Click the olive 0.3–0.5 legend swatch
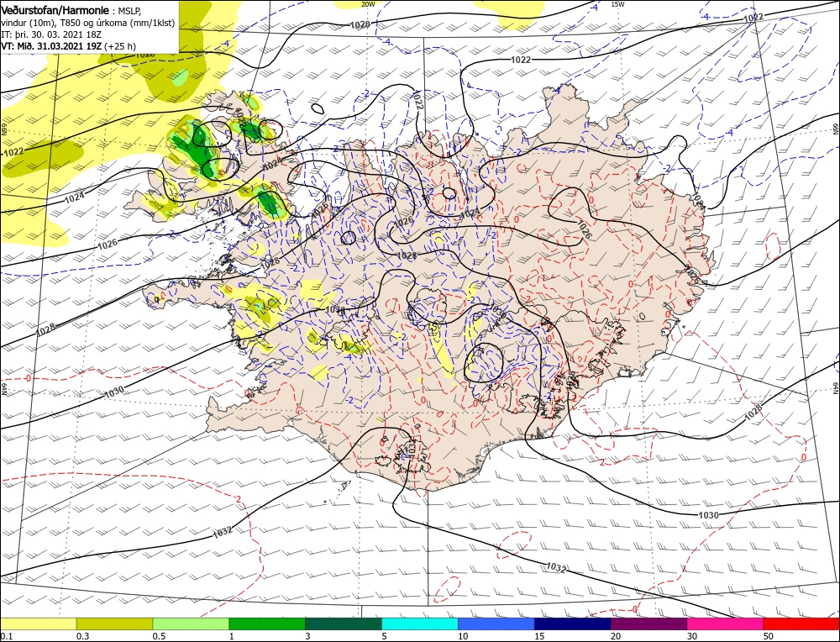 coord(114,624)
